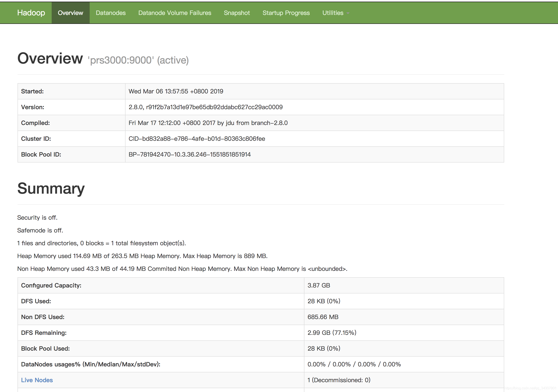Click the files and directories summary line
This screenshot has width=558, height=392.
point(102,243)
